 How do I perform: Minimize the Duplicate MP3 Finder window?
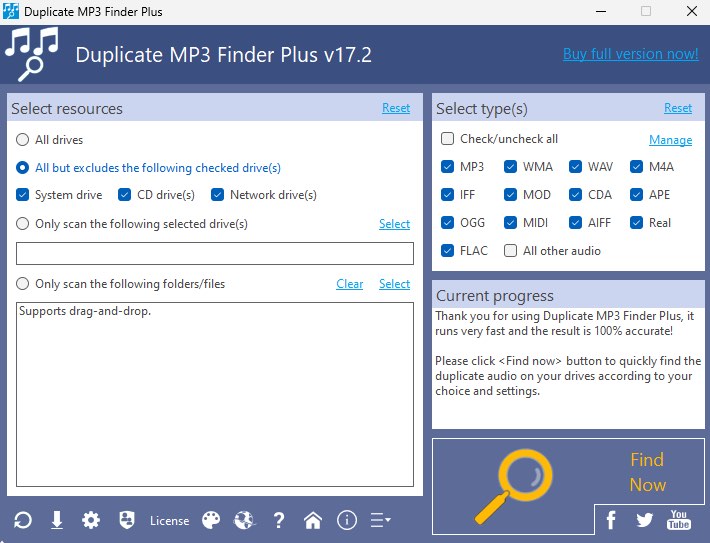[x=601, y=11]
